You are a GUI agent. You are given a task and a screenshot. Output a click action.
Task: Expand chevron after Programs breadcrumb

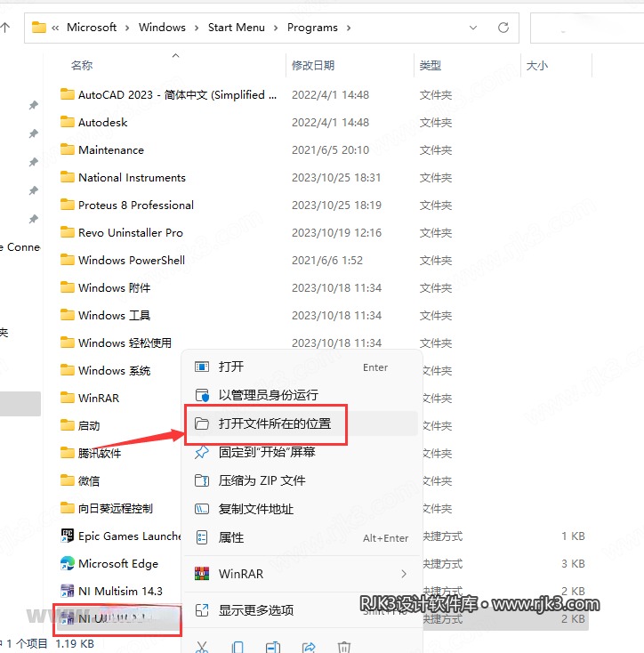pos(349,28)
